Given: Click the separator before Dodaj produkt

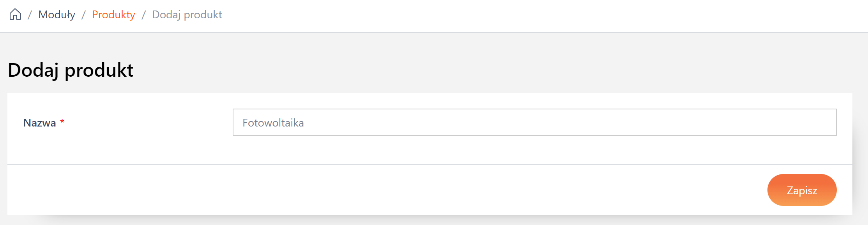Looking at the screenshot, I should coord(143,15).
